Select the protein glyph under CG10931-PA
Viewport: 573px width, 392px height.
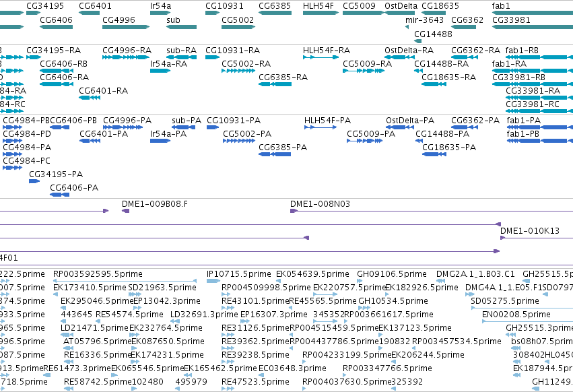(213, 127)
